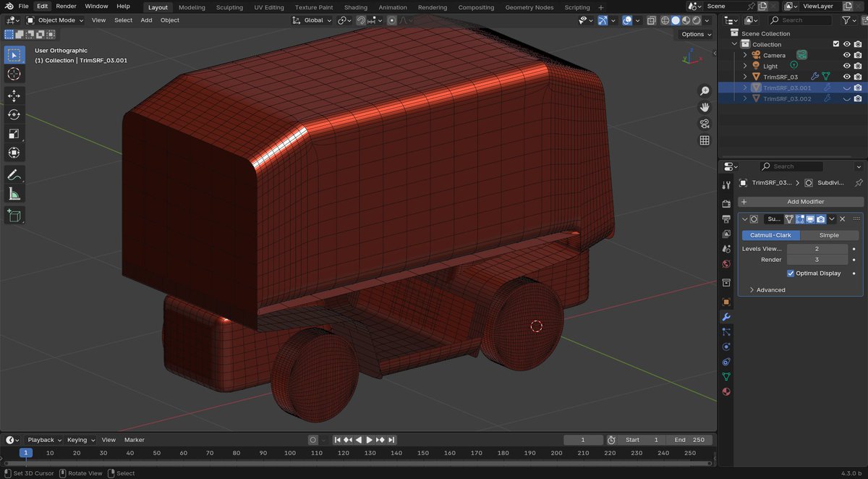Disable camera render visibility for Light
The height and width of the screenshot is (479, 868).
click(x=858, y=66)
